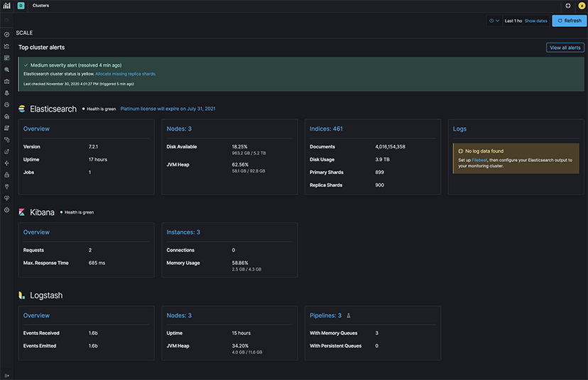The width and height of the screenshot is (588, 380).
Task: Open the Recently viewed clock icon
Action: 7,20
